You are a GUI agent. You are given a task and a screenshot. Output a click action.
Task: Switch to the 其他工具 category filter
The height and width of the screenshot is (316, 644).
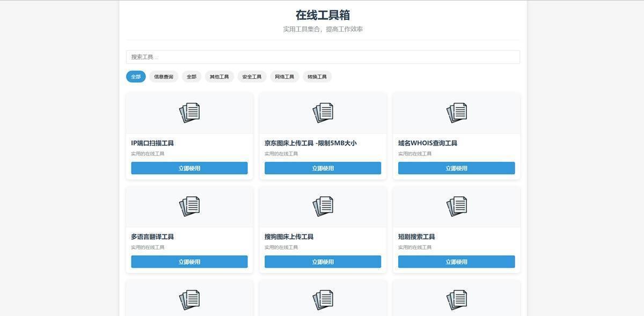pyautogui.click(x=219, y=77)
